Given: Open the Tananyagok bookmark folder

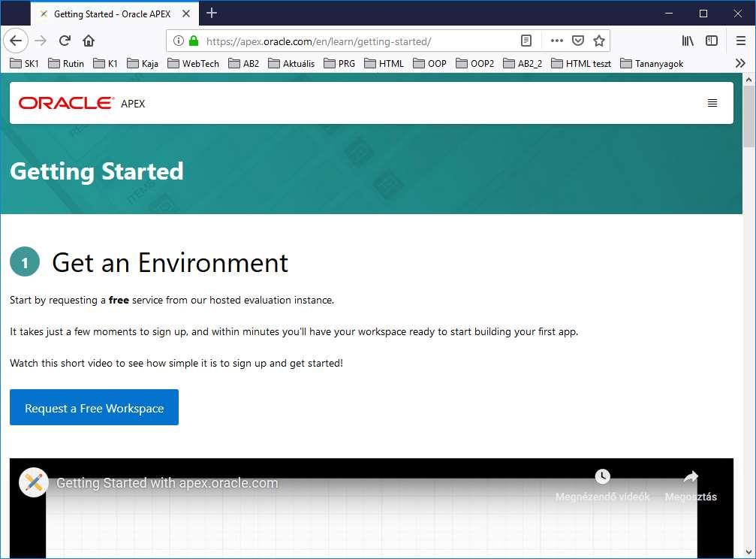Looking at the screenshot, I should click(652, 63).
